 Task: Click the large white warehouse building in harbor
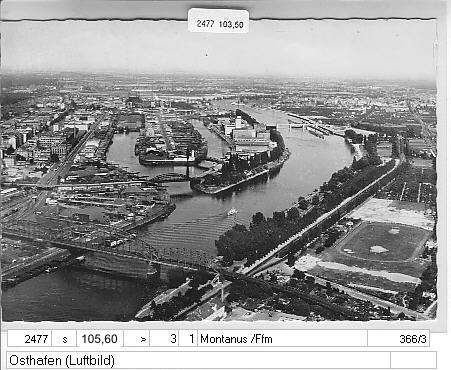251,137
